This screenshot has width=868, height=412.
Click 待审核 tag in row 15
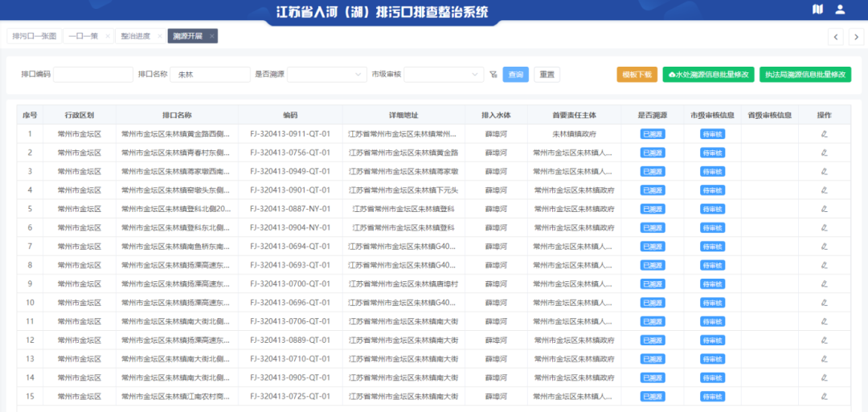coord(712,397)
